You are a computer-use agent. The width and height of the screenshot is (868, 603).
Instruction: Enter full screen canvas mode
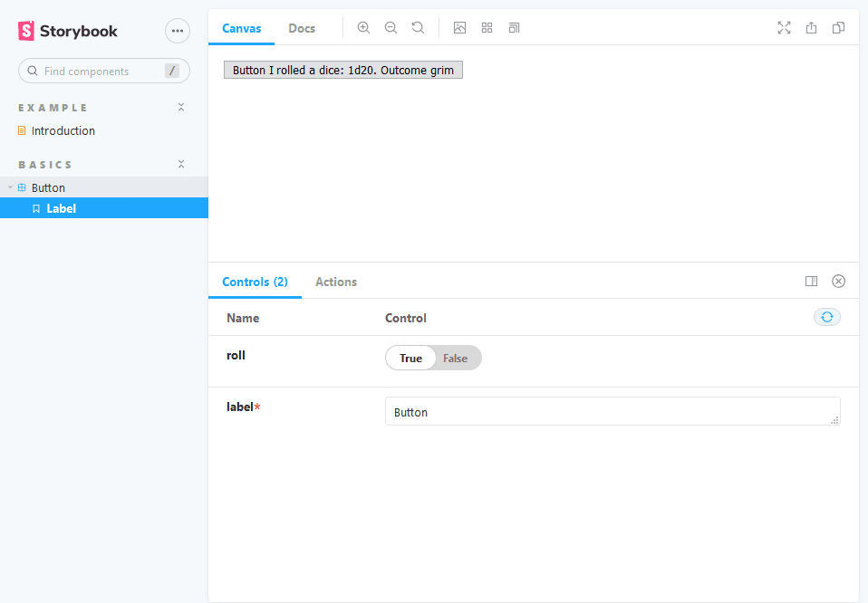click(784, 28)
